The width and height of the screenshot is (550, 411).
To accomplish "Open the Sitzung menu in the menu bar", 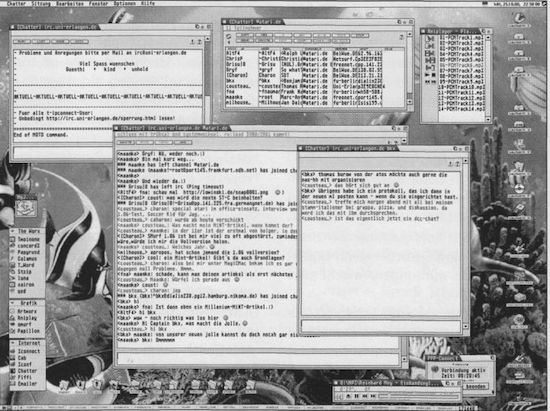I will (41, 3).
